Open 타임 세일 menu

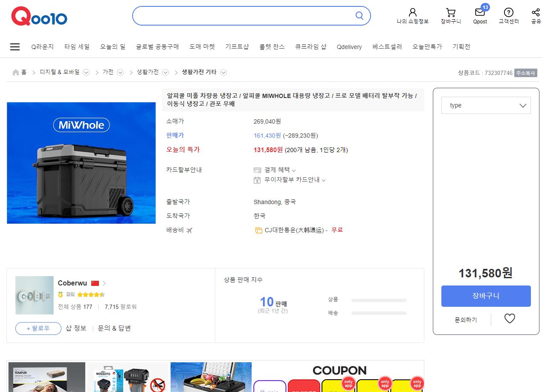(77, 47)
